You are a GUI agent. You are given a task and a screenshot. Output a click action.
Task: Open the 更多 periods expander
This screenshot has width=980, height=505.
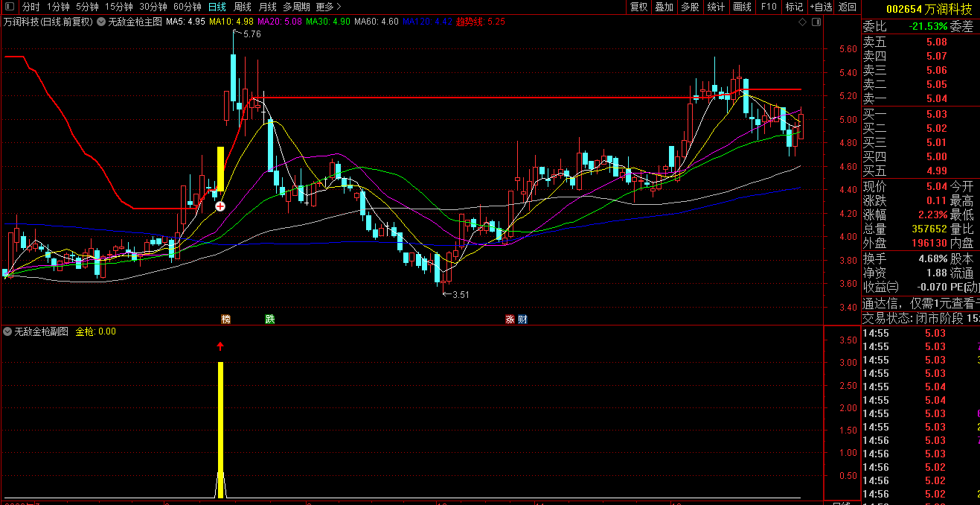pyautogui.click(x=328, y=7)
